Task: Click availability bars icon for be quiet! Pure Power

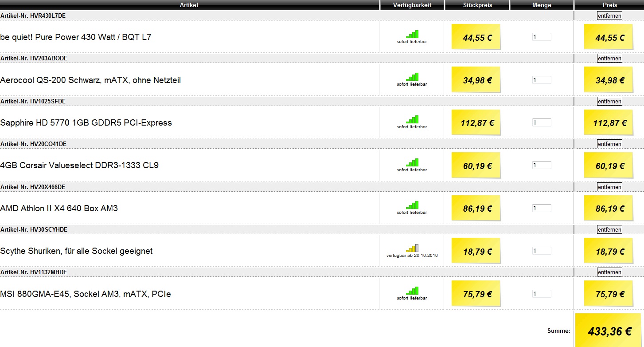Action: 412,34
